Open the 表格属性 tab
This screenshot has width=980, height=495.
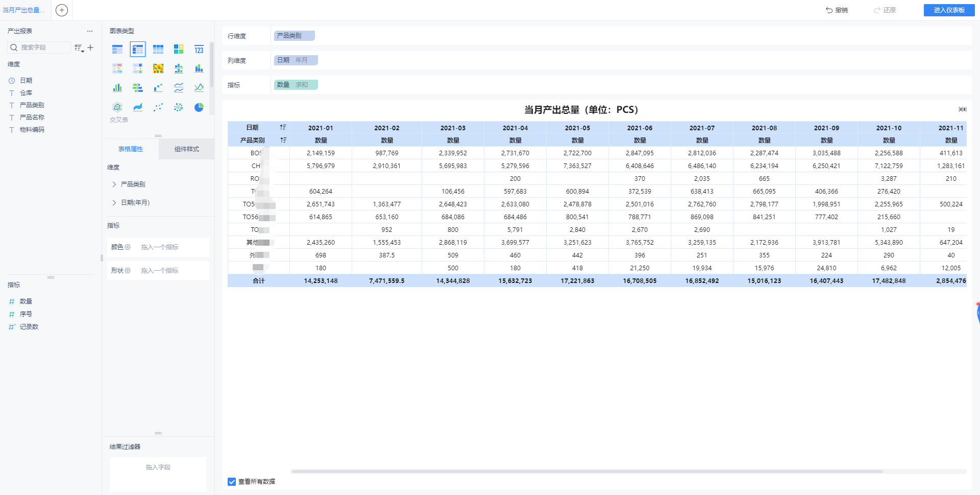point(131,149)
